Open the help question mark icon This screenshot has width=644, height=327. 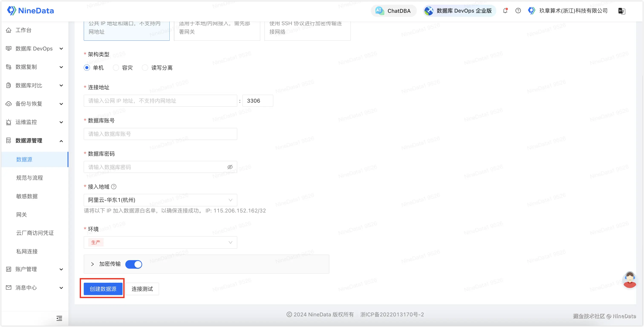(518, 11)
